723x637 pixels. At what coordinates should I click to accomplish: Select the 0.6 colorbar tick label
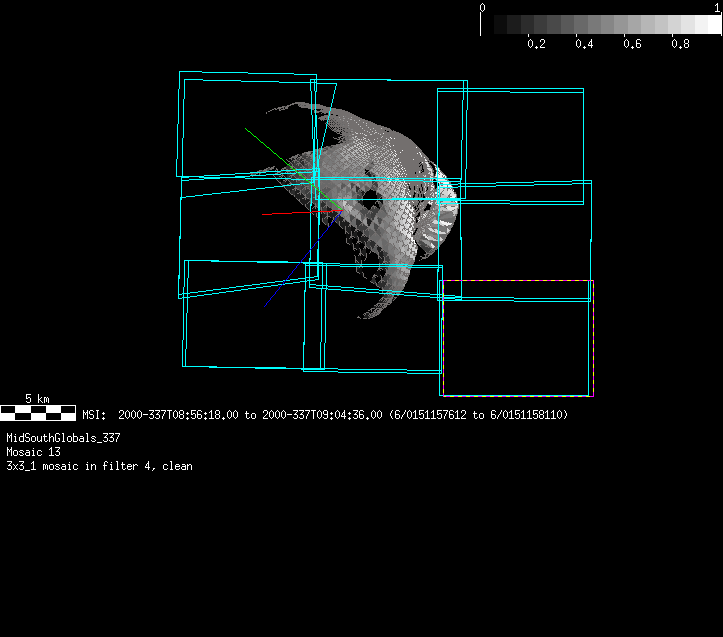click(x=632, y=44)
